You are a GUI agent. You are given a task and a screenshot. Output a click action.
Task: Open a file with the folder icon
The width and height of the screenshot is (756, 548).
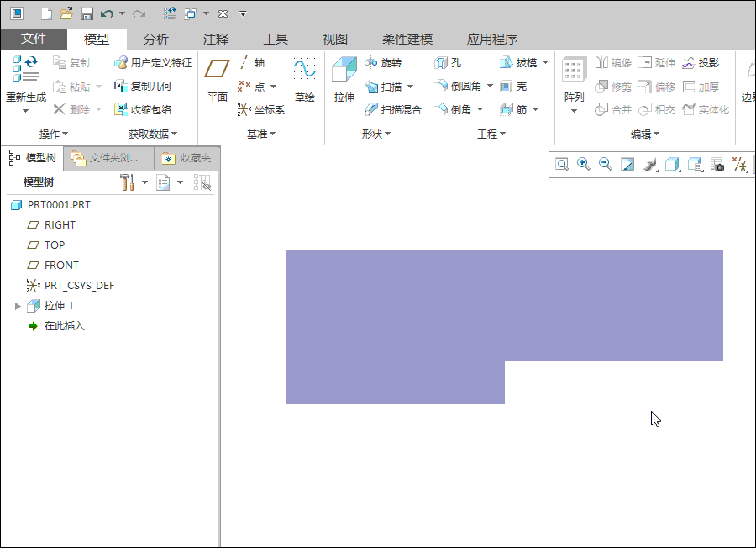(66, 13)
